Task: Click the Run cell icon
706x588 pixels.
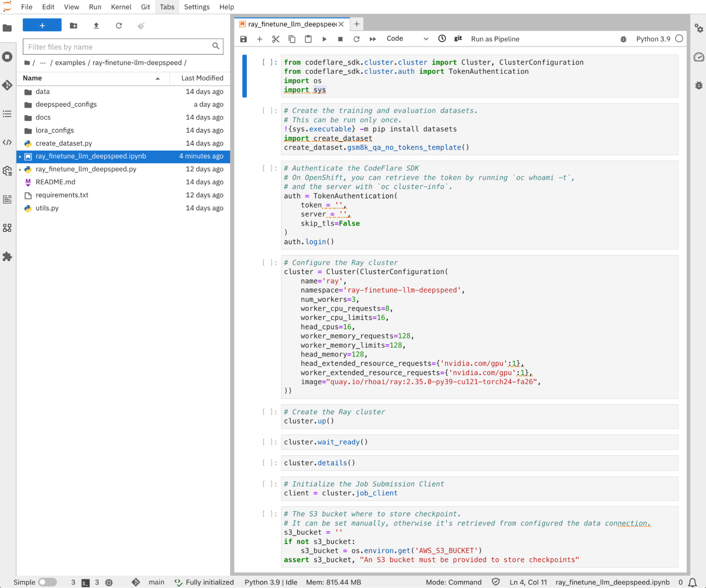Action: (325, 39)
